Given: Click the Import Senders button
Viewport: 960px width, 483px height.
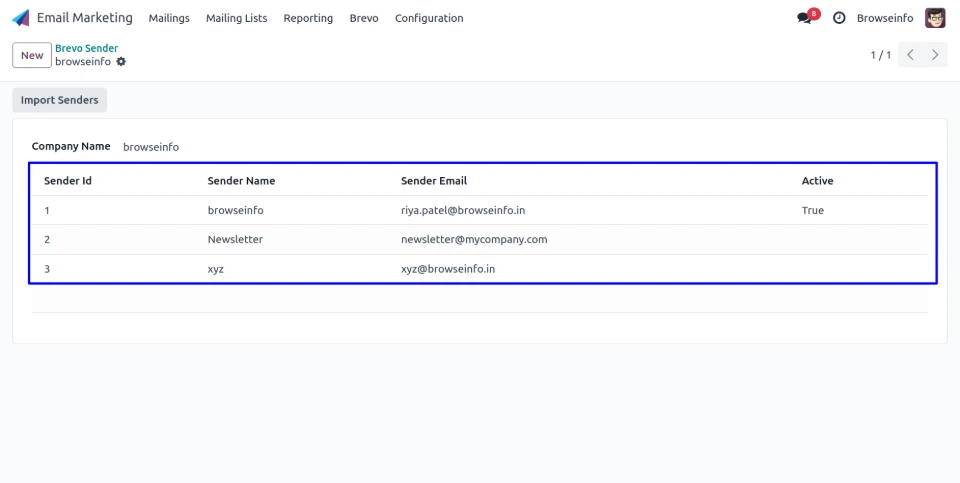Looking at the screenshot, I should pos(60,100).
